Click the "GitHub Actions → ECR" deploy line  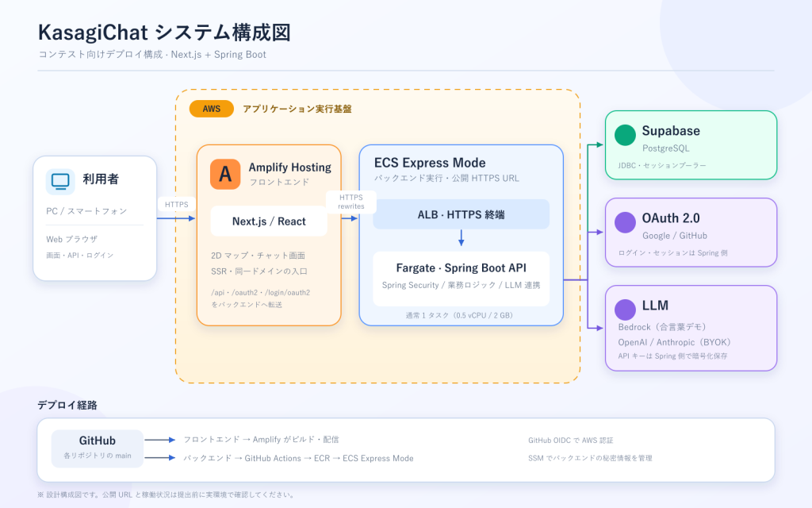tap(298, 458)
